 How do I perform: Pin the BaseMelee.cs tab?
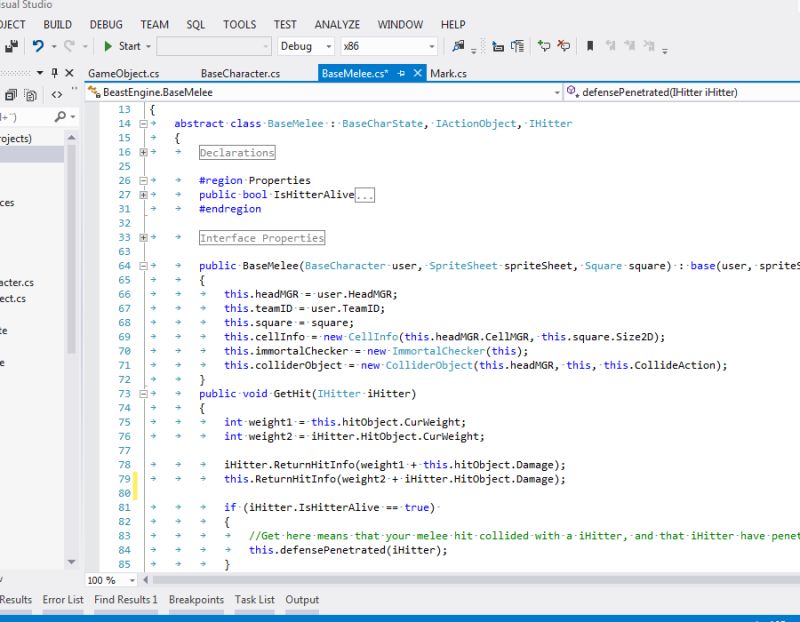pyautogui.click(x=401, y=73)
